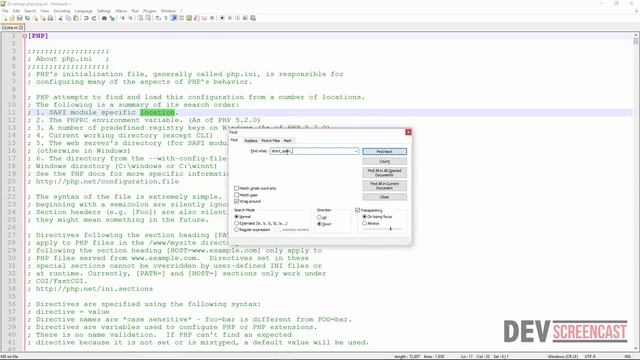The width and height of the screenshot is (640, 360).
Task: Click the Find binoculars toolbar icon
Action: (x=104, y=18)
